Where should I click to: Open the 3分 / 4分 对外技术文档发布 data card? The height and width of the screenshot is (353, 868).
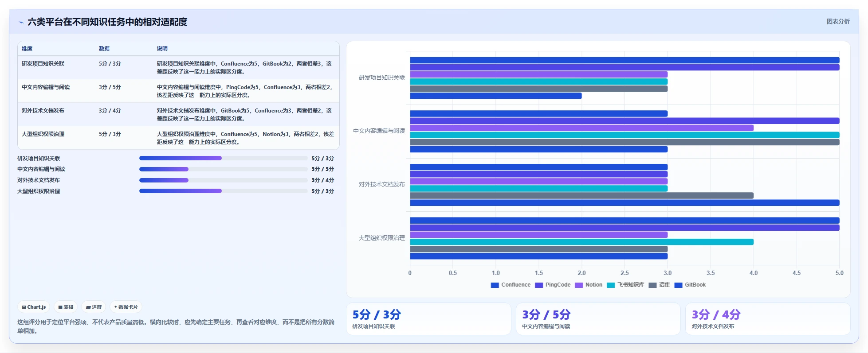(768, 319)
